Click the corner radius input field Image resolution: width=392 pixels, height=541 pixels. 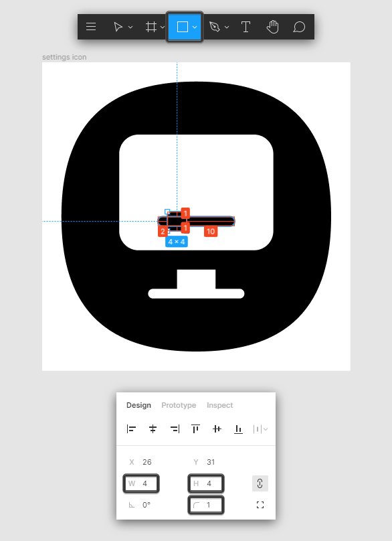pos(206,505)
